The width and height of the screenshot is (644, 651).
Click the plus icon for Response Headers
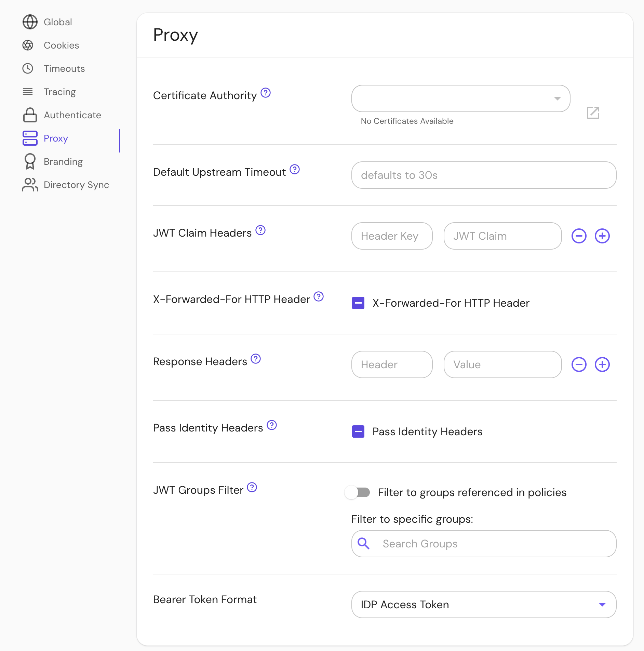tap(602, 364)
